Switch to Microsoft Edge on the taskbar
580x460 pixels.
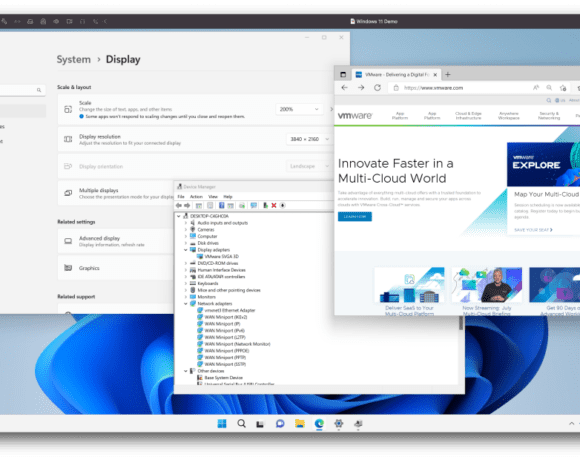click(319, 424)
